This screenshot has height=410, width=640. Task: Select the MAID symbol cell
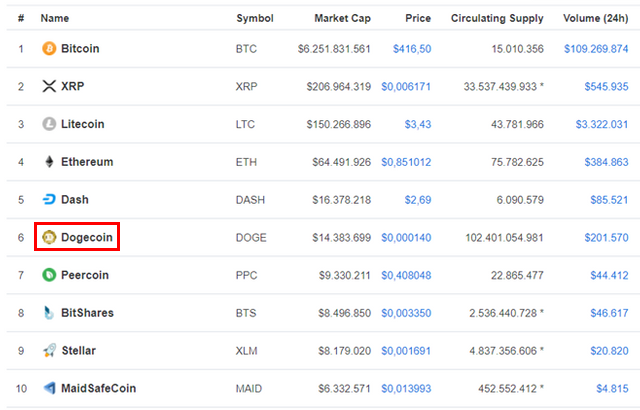(249, 389)
